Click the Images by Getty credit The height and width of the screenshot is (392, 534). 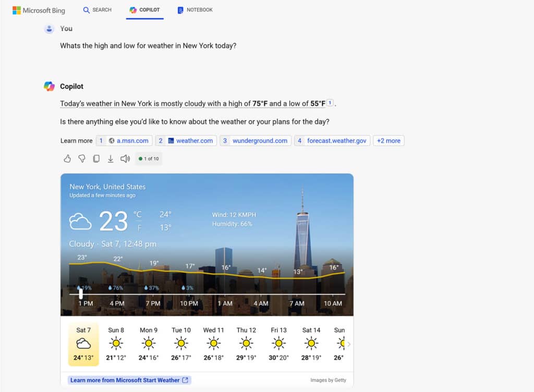tap(329, 380)
